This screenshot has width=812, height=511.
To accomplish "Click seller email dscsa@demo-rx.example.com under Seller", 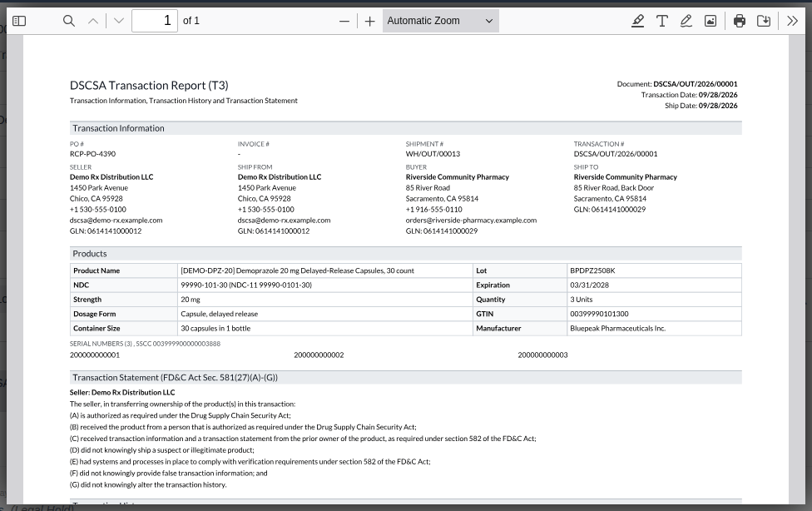I will 116,221.
